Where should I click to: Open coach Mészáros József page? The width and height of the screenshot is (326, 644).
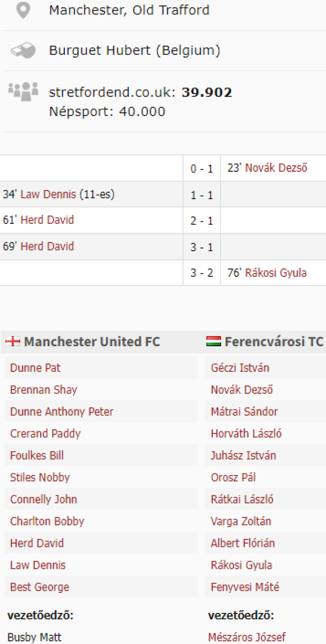(247, 637)
